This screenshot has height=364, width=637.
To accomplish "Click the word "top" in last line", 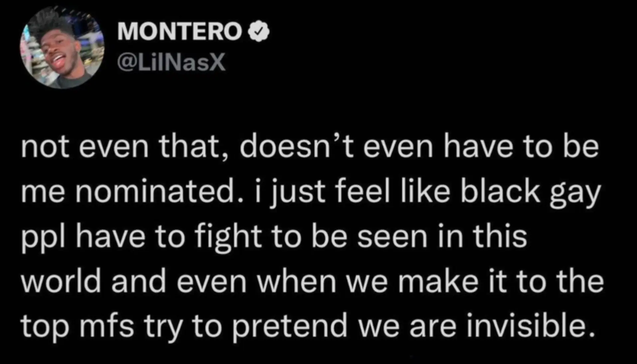I will point(45,326).
